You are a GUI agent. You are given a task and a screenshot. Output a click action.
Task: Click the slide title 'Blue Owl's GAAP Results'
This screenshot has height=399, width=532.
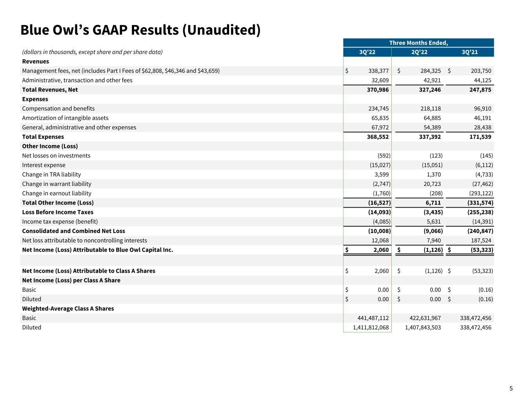140,30
